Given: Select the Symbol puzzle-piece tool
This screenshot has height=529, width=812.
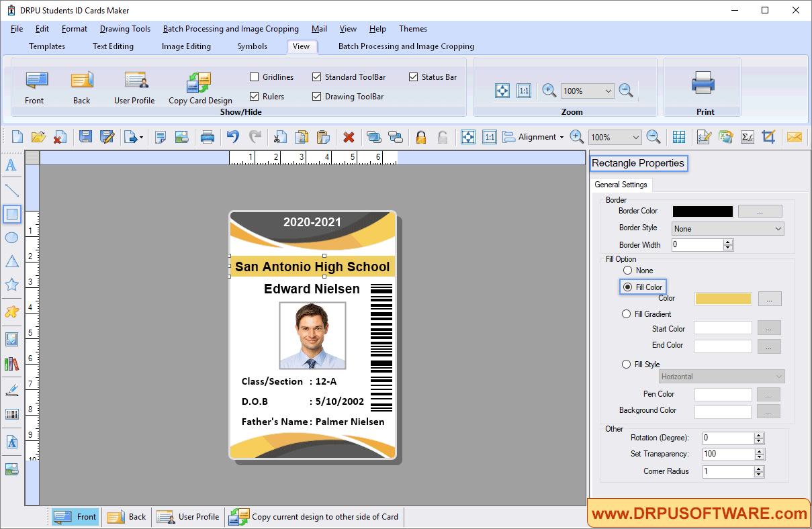Looking at the screenshot, I should 11,311.
